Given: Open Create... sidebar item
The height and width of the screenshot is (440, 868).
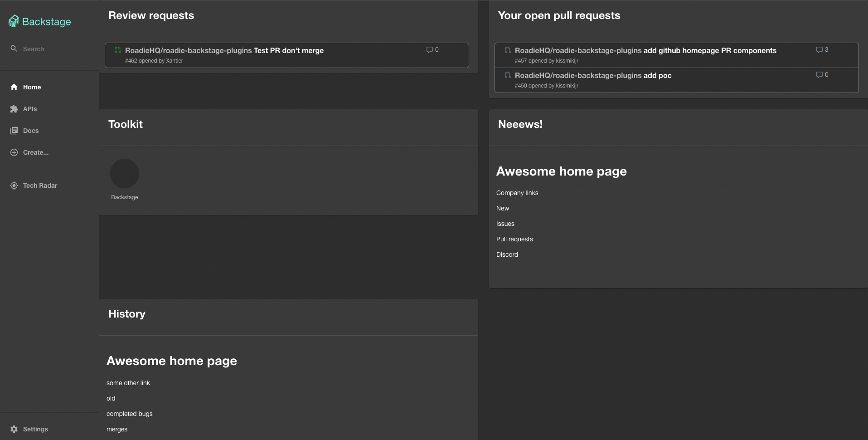Looking at the screenshot, I should click(49, 152).
